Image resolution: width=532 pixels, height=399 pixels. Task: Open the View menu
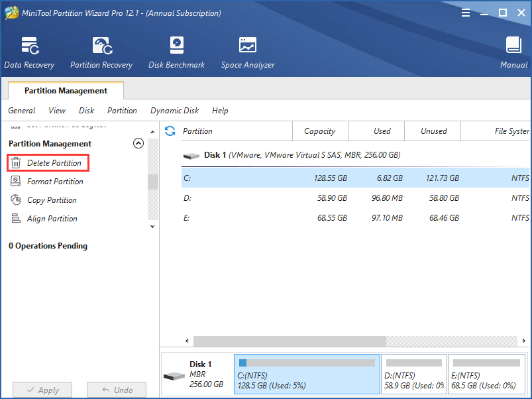(57, 111)
